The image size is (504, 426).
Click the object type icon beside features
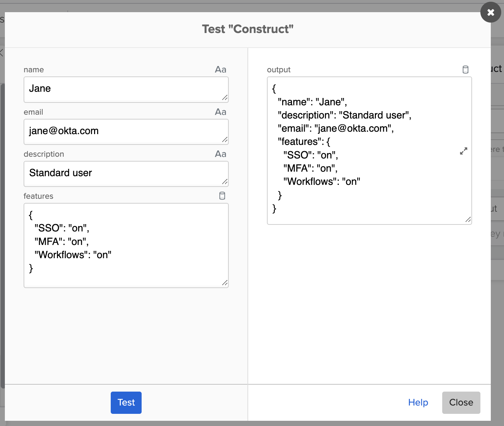click(222, 196)
